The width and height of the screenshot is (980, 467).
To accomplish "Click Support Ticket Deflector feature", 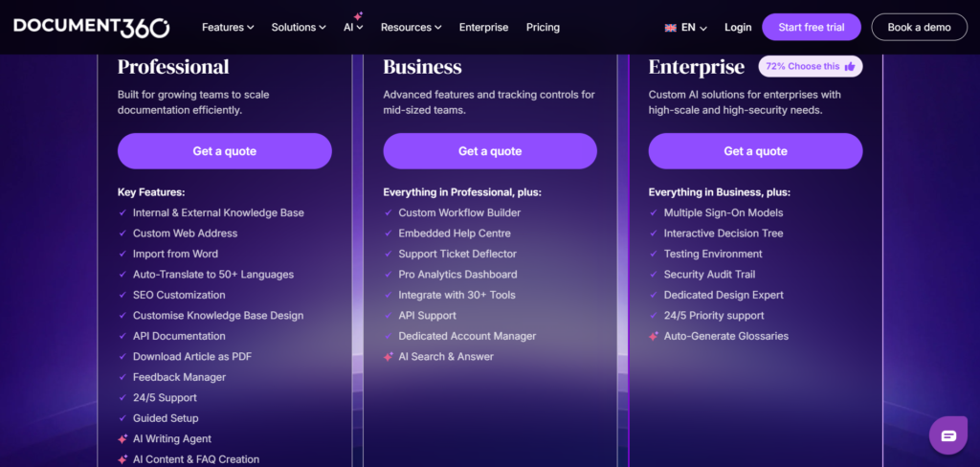I will [x=457, y=254].
